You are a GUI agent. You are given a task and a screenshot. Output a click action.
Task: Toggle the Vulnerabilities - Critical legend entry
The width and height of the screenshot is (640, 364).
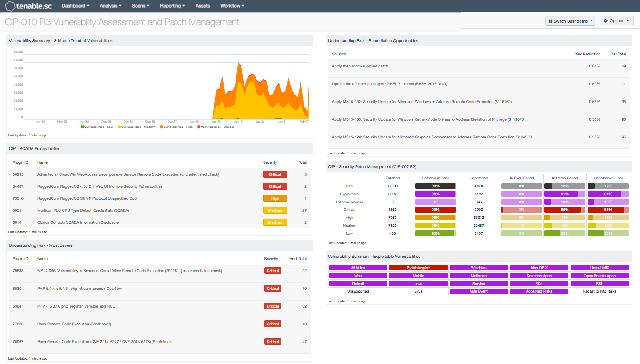(216, 127)
